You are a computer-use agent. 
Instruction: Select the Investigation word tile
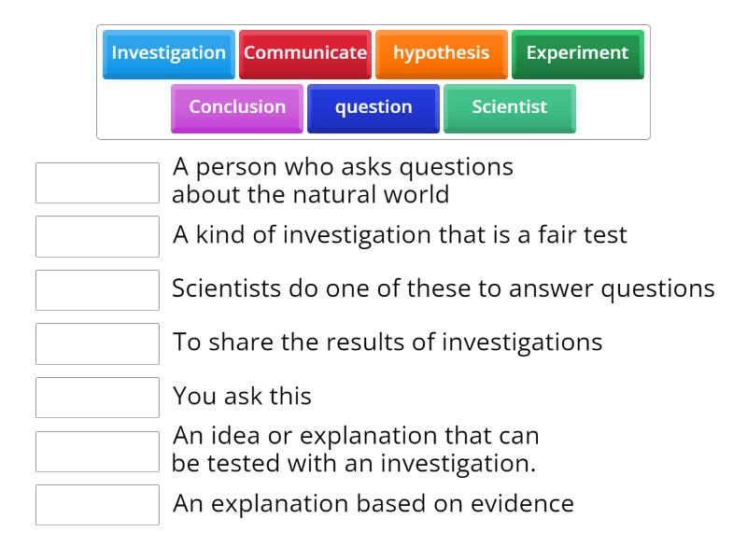click(x=168, y=53)
